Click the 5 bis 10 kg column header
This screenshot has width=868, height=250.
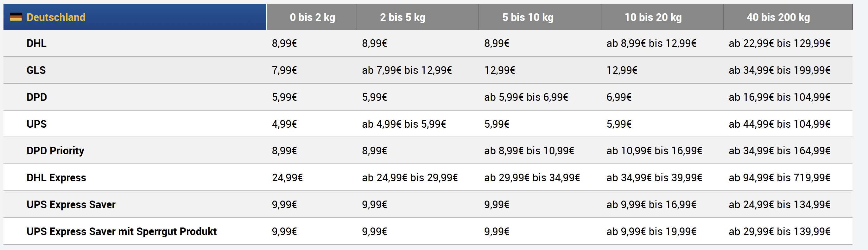coord(528,17)
